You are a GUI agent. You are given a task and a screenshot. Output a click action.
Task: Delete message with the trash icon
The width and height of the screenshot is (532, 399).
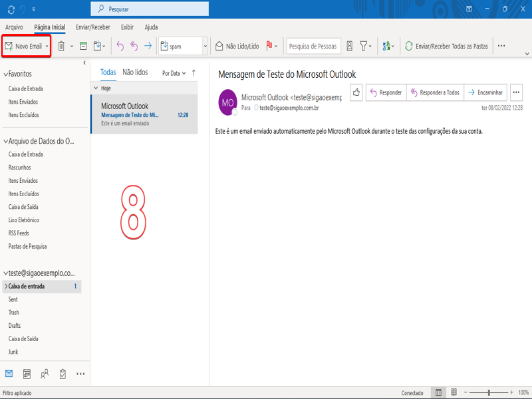pos(61,47)
